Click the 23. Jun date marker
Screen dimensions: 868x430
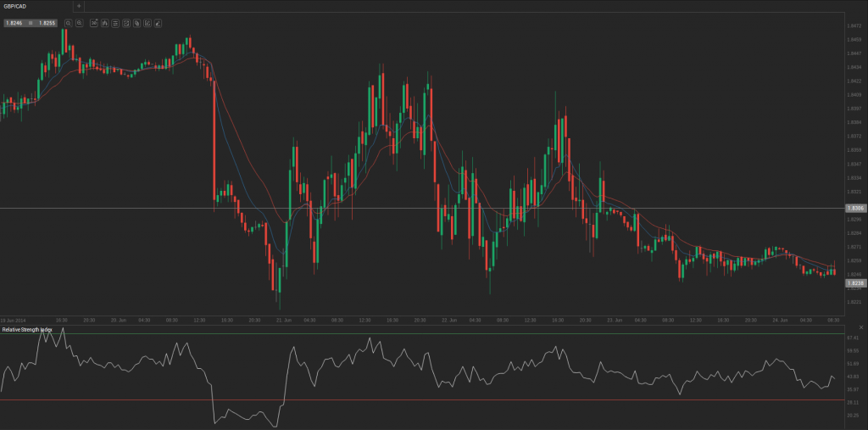pyautogui.click(x=615, y=320)
